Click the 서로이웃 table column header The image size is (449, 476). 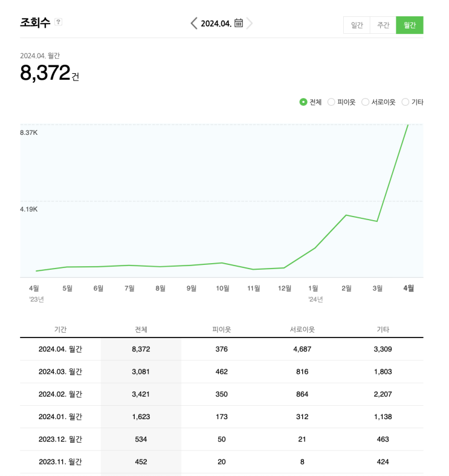(302, 330)
